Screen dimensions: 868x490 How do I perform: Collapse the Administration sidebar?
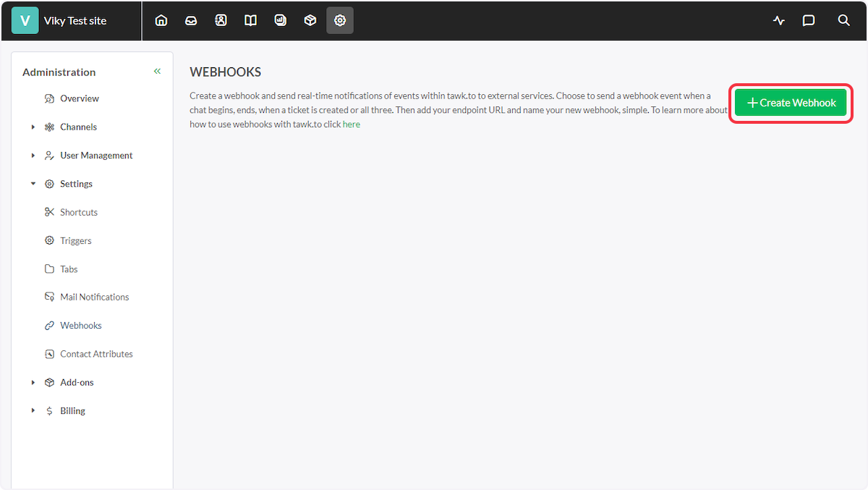point(157,71)
